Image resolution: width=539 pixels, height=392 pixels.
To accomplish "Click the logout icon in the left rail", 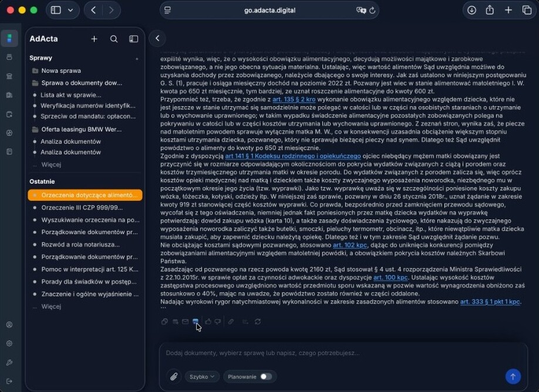I will click(9, 381).
